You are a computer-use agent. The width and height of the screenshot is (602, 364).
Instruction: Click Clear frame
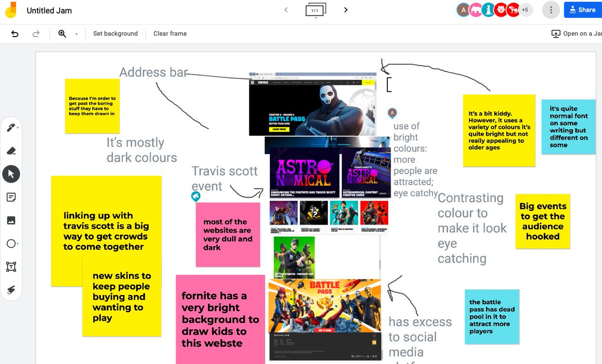(x=170, y=34)
